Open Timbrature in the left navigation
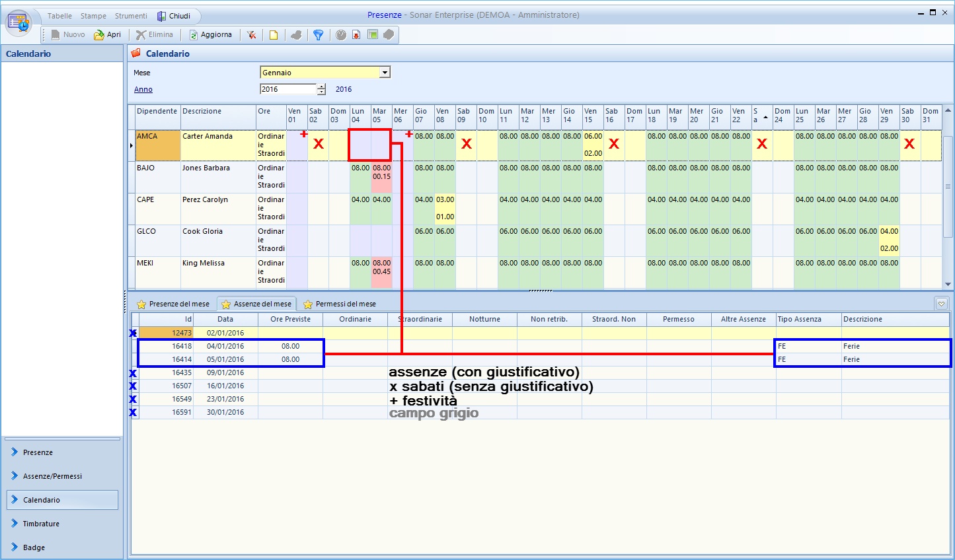Screen dimensions: 955x560 coord(41,524)
